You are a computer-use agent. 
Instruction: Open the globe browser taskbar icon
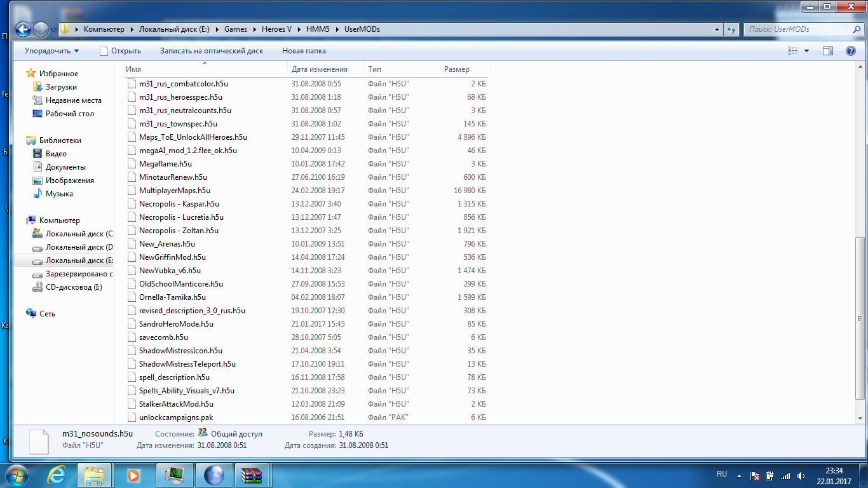pos(213,475)
